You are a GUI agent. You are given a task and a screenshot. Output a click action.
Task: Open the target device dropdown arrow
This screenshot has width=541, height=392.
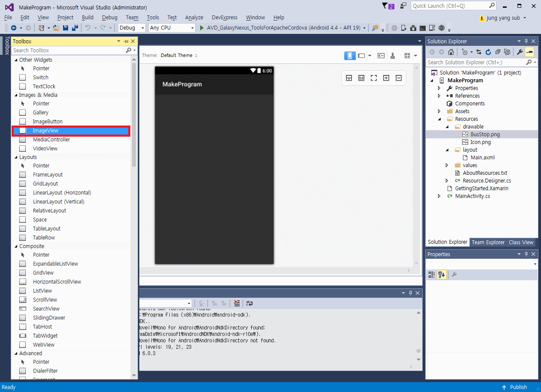pyautogui.click(x=364, y=28)
